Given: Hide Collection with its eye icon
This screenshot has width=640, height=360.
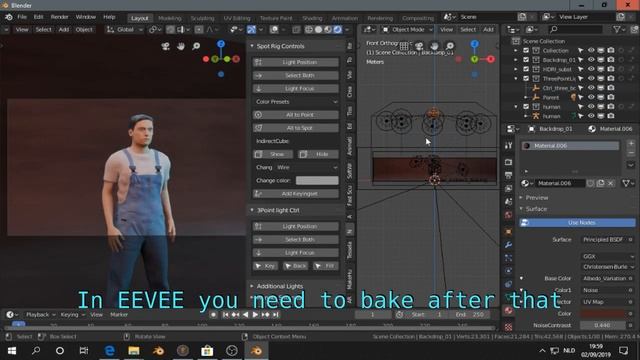Looking at the screenshot, I should [591, 50].
